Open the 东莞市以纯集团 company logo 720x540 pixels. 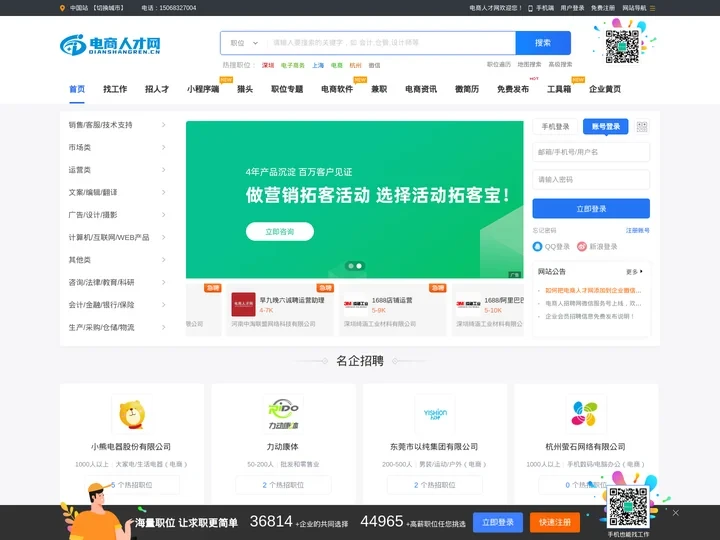pyautogui.click(x=435, y=414)
